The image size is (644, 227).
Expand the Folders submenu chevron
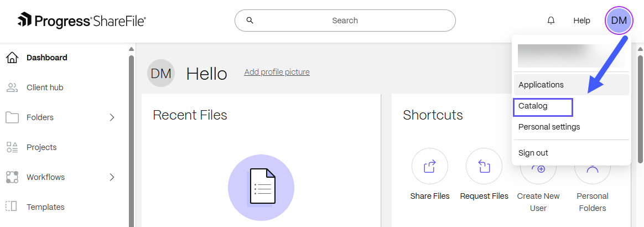(x=112, y=117)
